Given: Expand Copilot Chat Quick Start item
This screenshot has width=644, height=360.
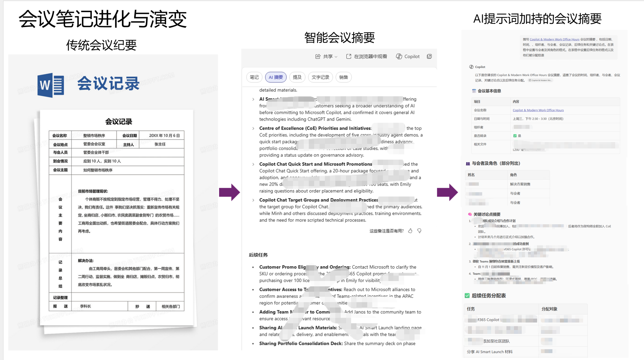Looking at the screenshot, I should (253, 164).
